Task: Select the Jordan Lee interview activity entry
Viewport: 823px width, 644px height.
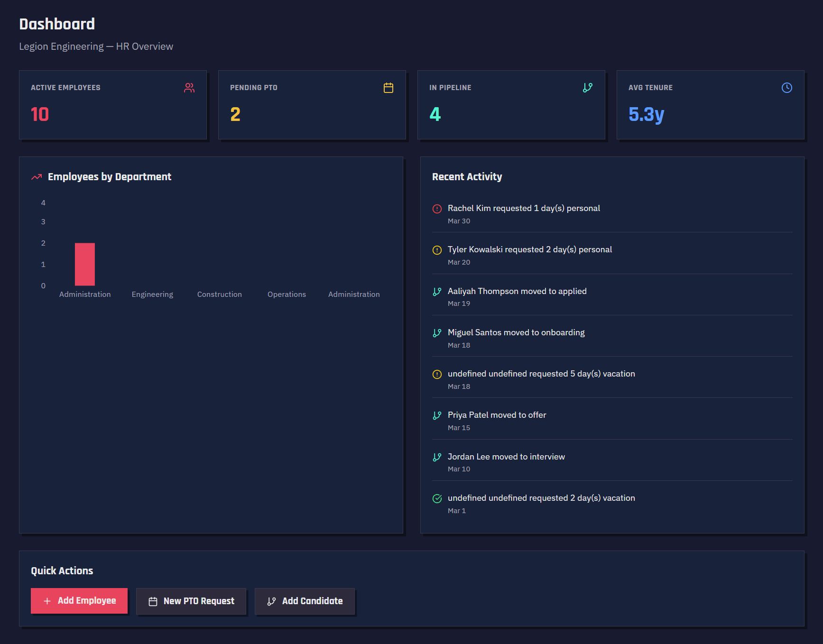Action: pos(506,457)
